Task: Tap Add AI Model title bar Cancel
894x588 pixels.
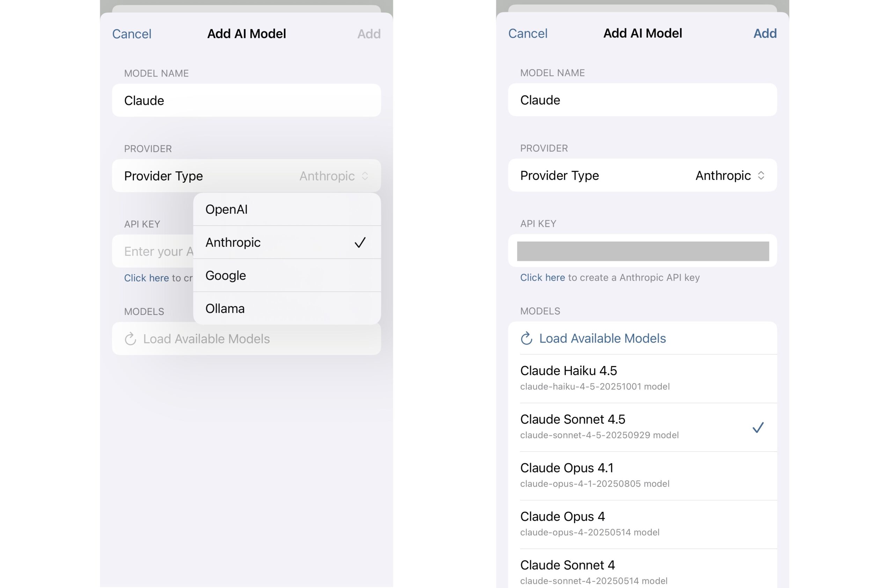Action: point(528,33)
